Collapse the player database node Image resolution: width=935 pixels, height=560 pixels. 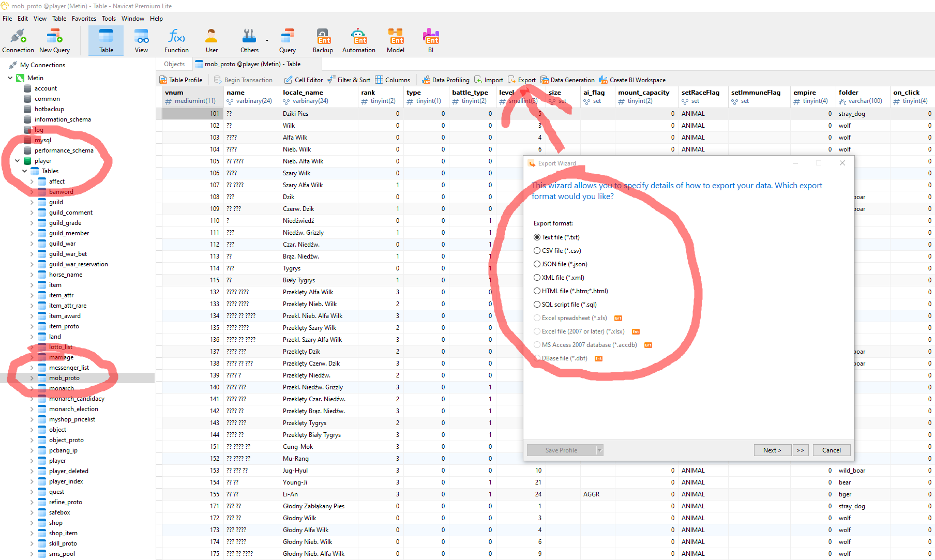17,161
